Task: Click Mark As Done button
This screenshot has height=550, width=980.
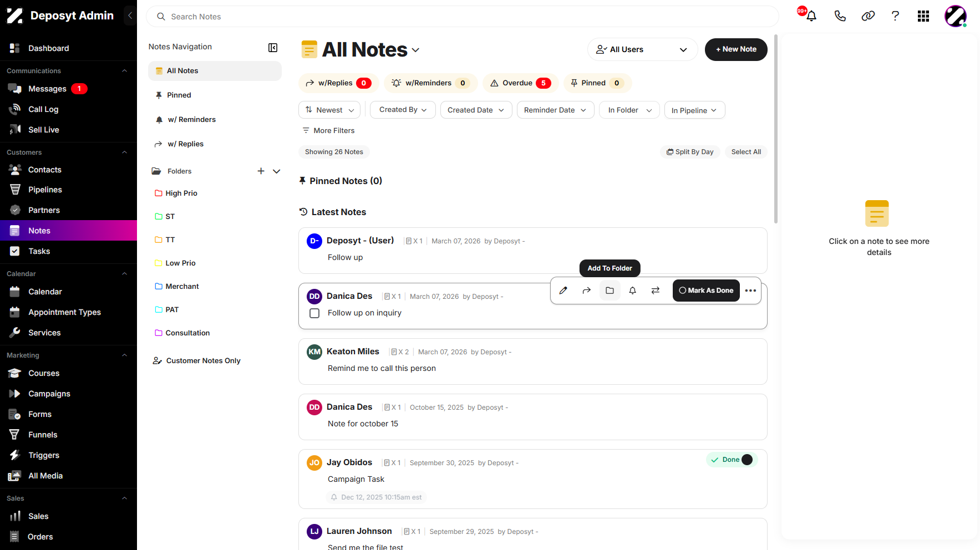Action: [x=706, y=291]
